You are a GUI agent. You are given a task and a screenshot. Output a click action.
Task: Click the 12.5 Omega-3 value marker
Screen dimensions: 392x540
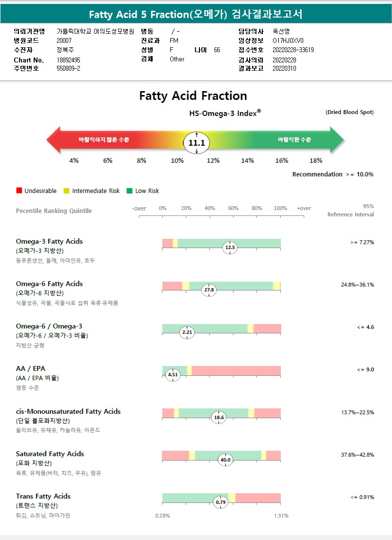pos(230,248)
